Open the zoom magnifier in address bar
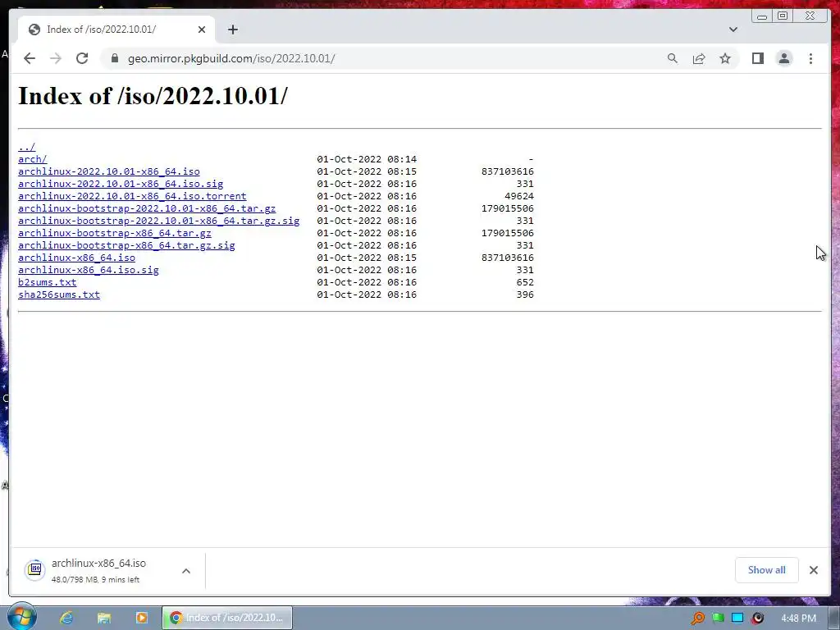Viewport: 840px width, 630px height. [673, 58]
